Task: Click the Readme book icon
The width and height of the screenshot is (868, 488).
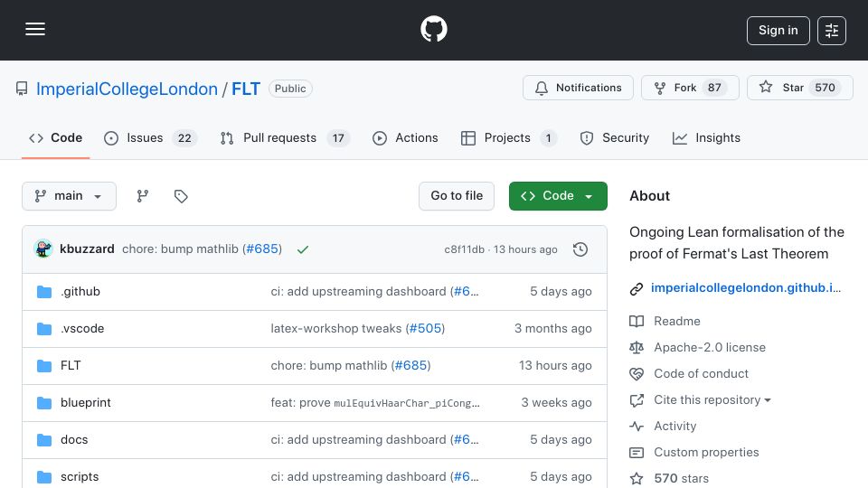Action: tap(637, 322)
